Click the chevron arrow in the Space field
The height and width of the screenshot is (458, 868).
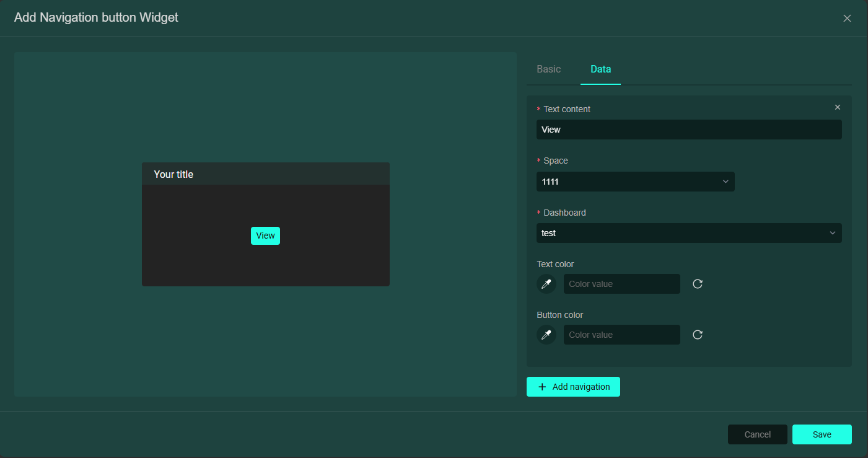pyautogui.click(x=726, y=182)
